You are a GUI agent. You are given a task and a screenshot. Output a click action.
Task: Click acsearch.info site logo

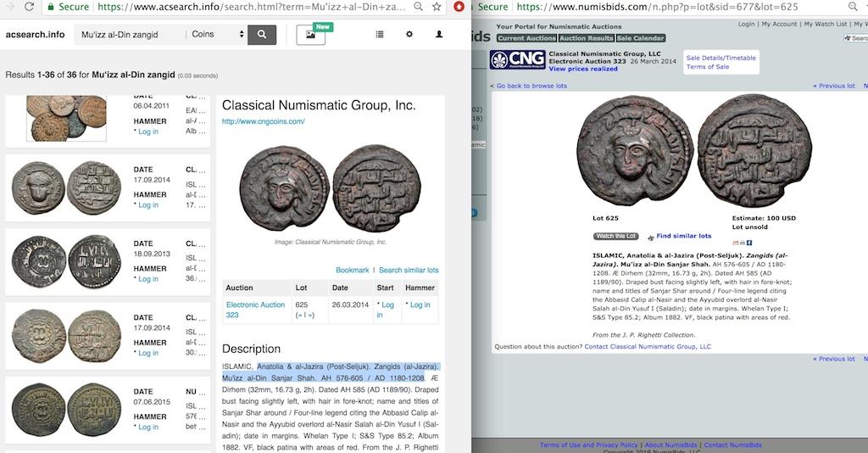pos(35,34)
